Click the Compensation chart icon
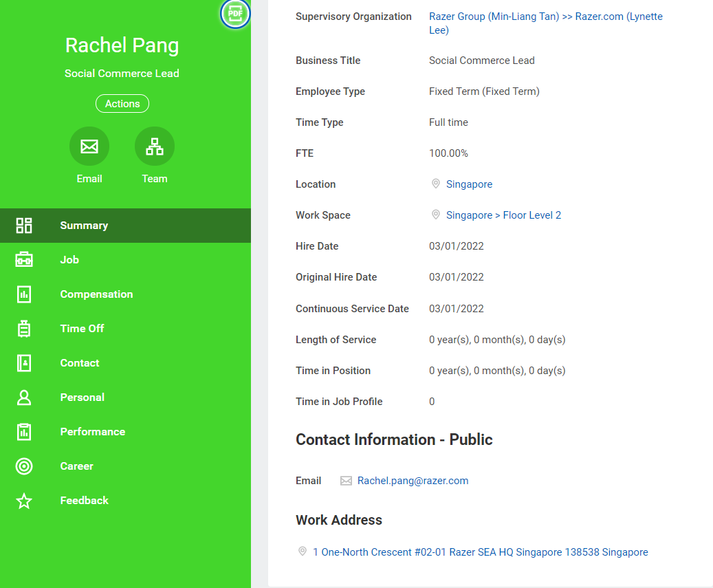 (x=24, y=294)
